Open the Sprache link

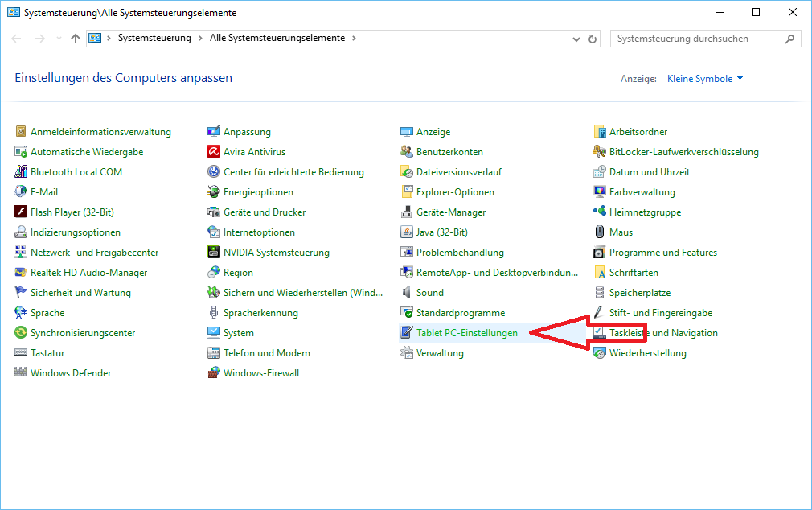tap(47, 313)
